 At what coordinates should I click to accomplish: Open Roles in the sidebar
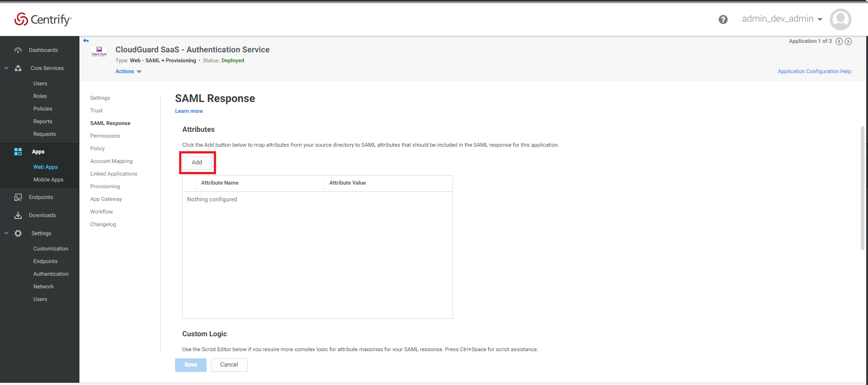click(x=40, y=96)
